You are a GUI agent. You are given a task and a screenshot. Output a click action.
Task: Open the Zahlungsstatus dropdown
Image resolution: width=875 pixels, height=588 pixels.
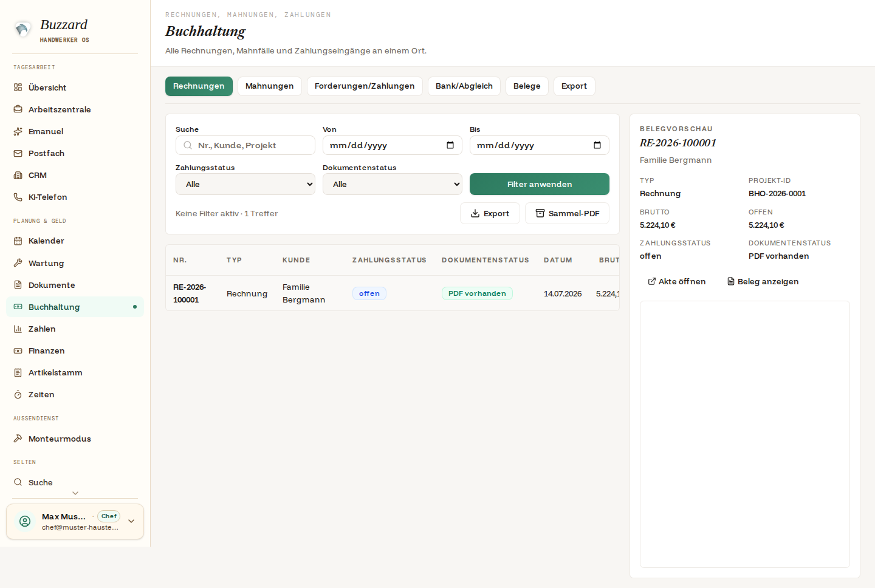(x=245, y=184)
